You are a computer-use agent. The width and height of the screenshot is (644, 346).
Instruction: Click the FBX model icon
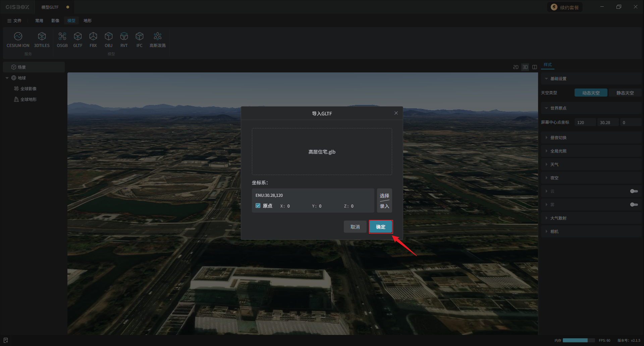pos(93,37)
